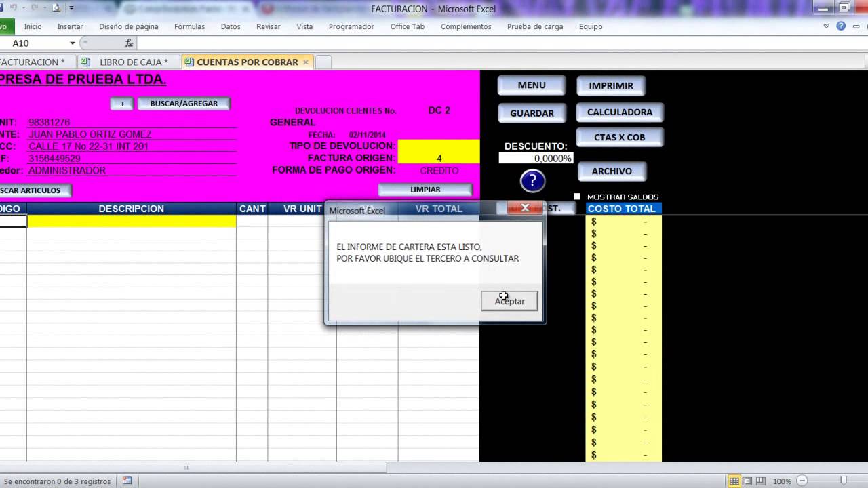Click the 100% zoom level indicator
Image resolution: width=868 pixels, height=488 pixels.
click(782, 481)
